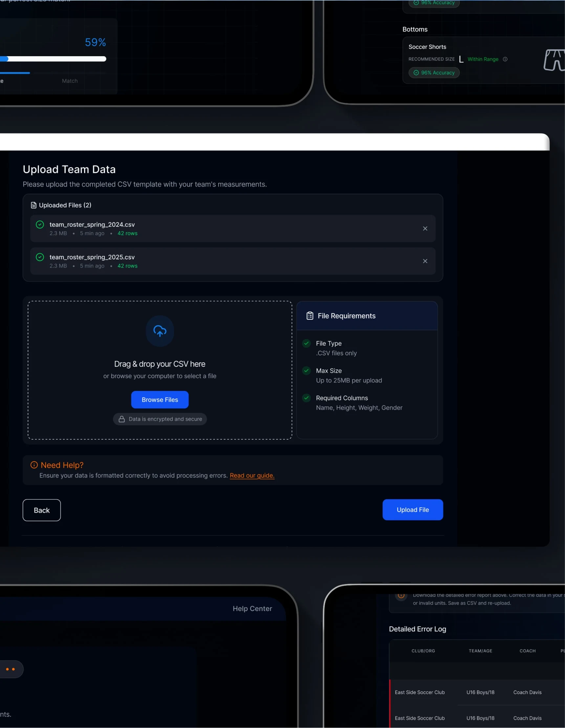Click the lock icon in encrypted badge

122,419
